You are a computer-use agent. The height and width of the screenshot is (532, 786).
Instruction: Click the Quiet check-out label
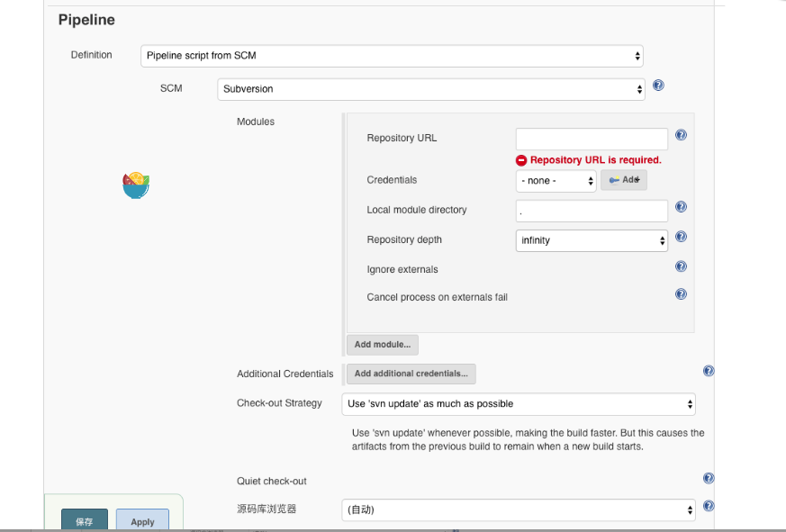[272, 482]
